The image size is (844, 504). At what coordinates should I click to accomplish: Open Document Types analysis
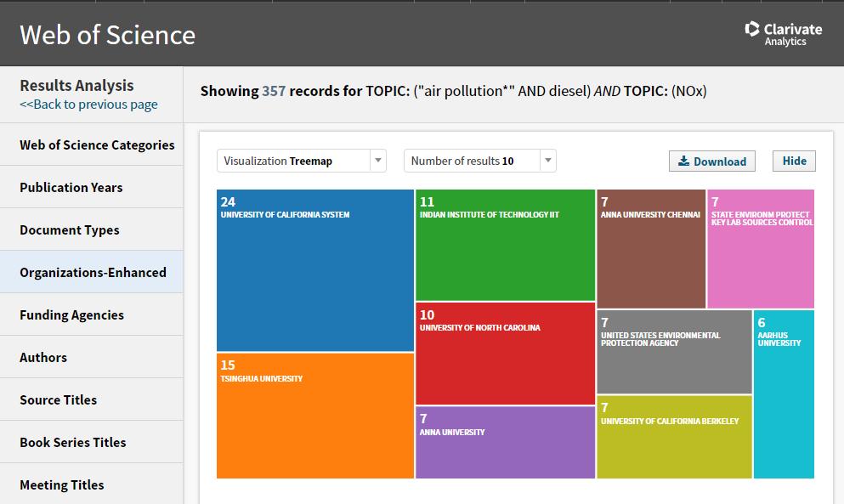coord(92,230)
